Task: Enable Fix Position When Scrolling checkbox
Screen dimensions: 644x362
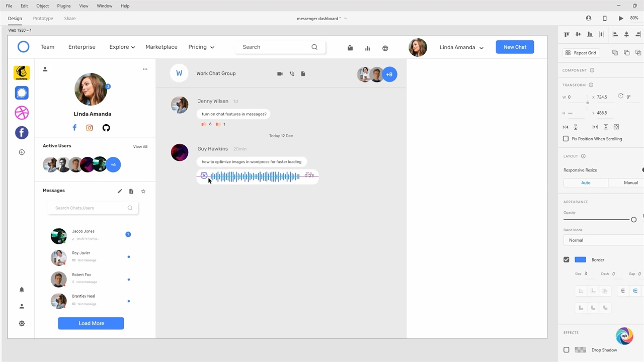Action: pyautogui.click(x=566, y=139)
